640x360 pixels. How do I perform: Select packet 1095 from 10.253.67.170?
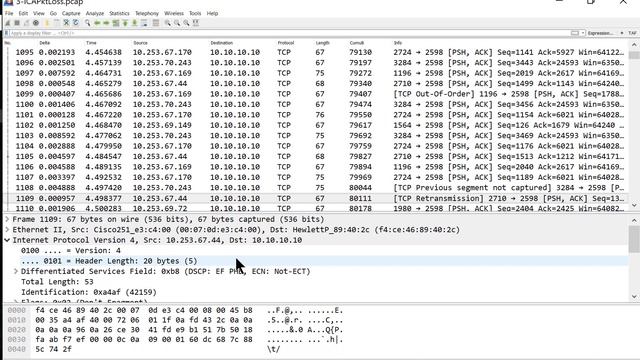coord(316,52)
